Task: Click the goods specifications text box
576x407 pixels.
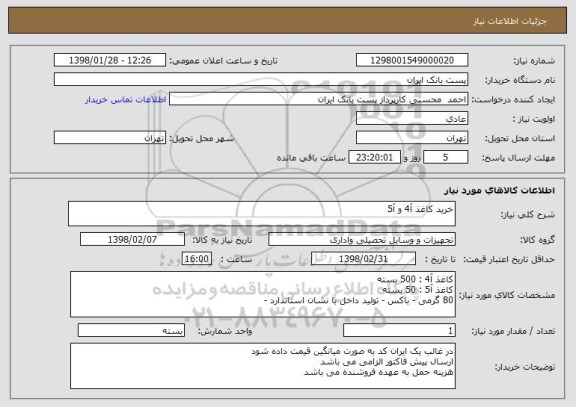Action: (263, 294)
